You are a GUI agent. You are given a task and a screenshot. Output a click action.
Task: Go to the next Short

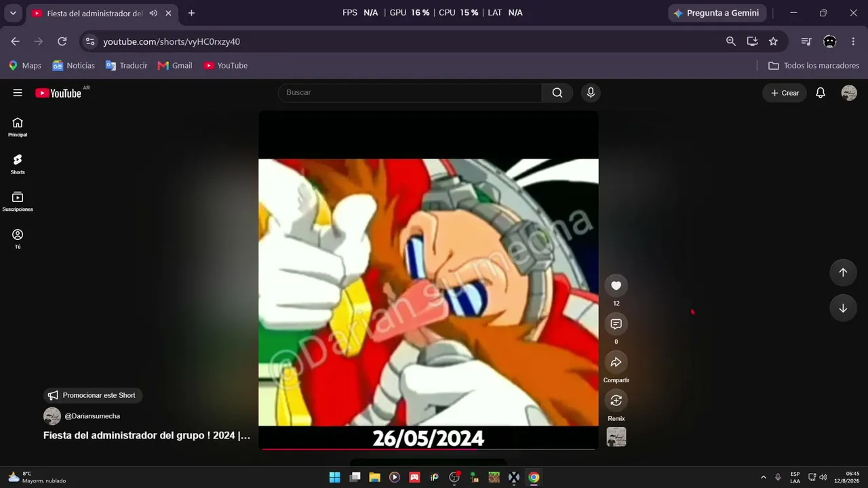coord(843,308)
